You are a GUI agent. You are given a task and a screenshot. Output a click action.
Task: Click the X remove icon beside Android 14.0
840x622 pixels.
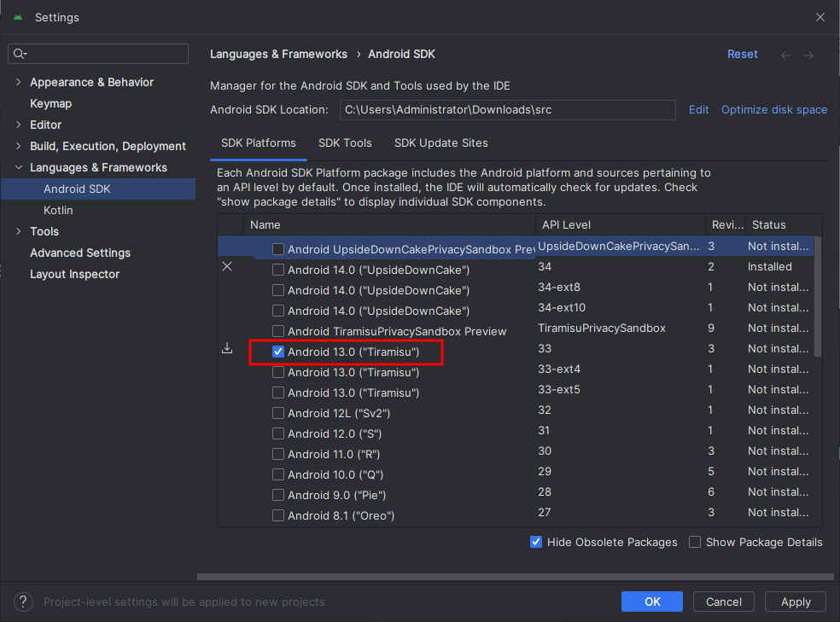(227, 266)
